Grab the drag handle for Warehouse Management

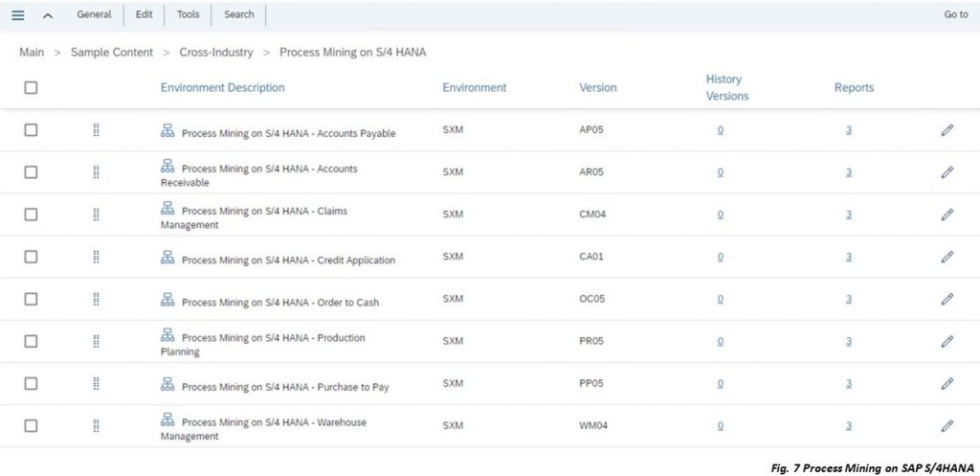click(x=97, y=425)
